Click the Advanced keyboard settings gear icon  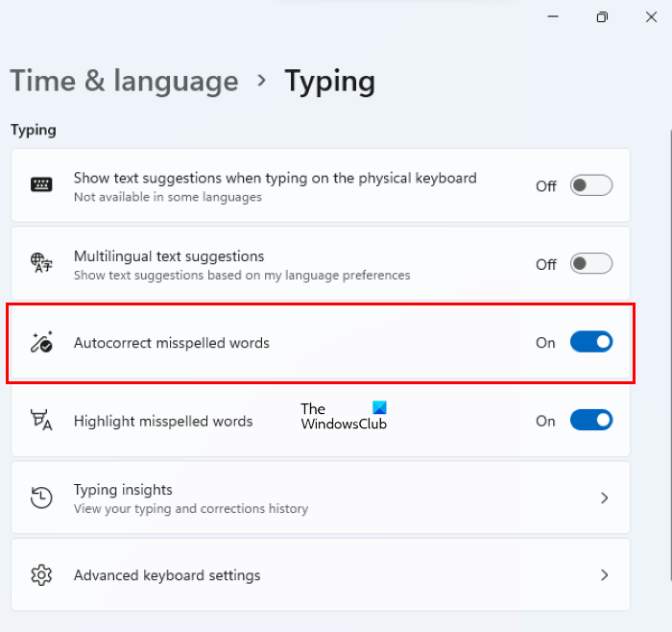click(x=41, y=575)
